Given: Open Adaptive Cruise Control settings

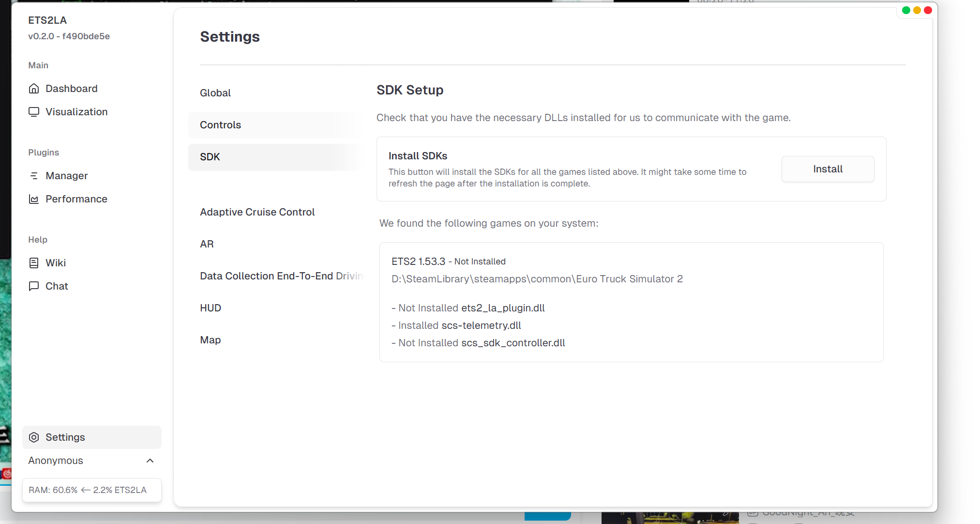Looking at the screenshot, I should [x=257, y=212].
